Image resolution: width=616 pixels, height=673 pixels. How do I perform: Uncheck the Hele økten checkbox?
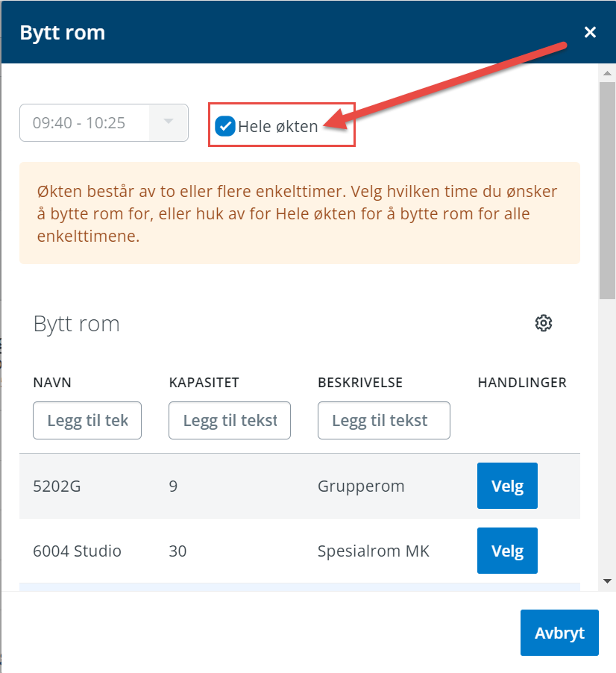coord(225,126)
